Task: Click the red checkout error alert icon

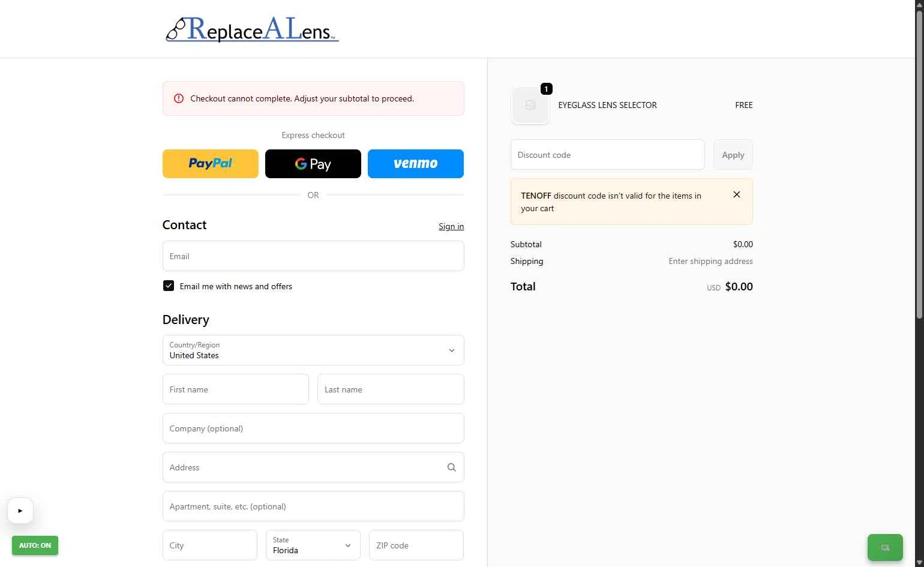Action: click(x=179, y=98)
